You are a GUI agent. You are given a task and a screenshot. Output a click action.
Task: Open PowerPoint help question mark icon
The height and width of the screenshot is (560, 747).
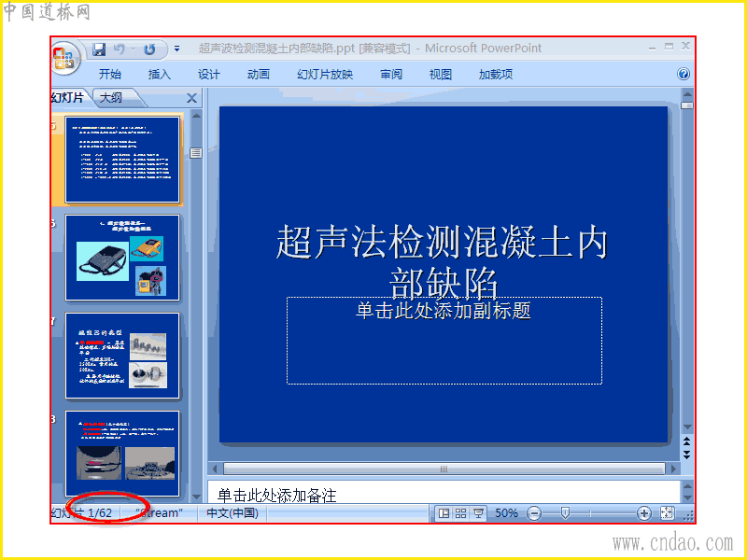(x=684, y=74)
